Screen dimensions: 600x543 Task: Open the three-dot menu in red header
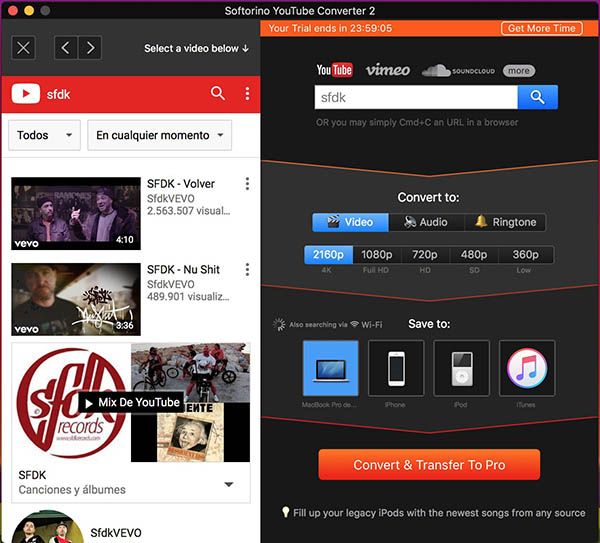248,93
